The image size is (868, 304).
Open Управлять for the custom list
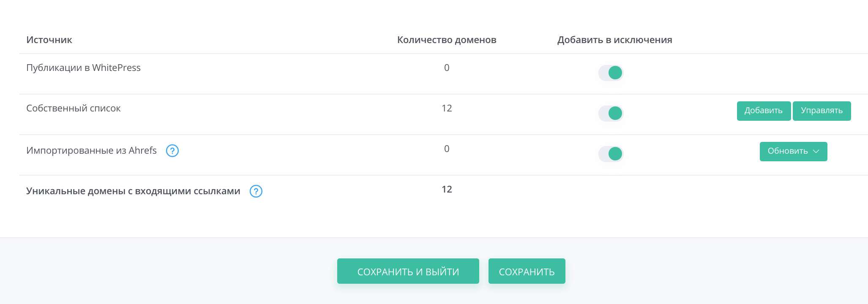(x=822, y=111)
